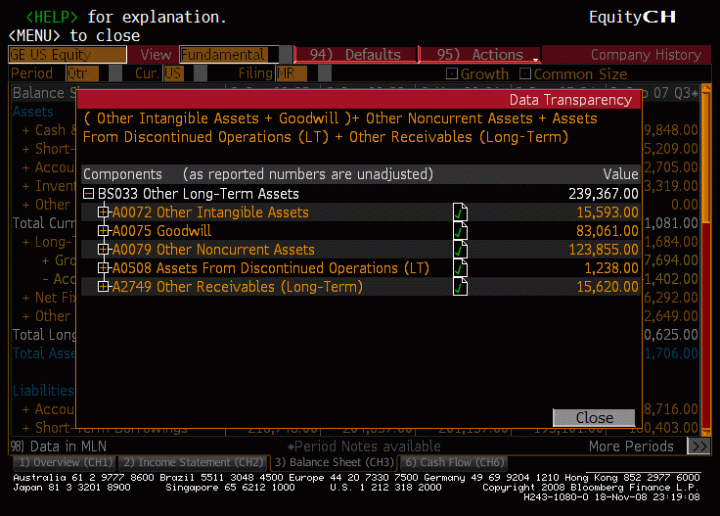Click value 1,238.00 for Discontinued Operations
This screenshot has height=516, width=720.
point(611,268)
